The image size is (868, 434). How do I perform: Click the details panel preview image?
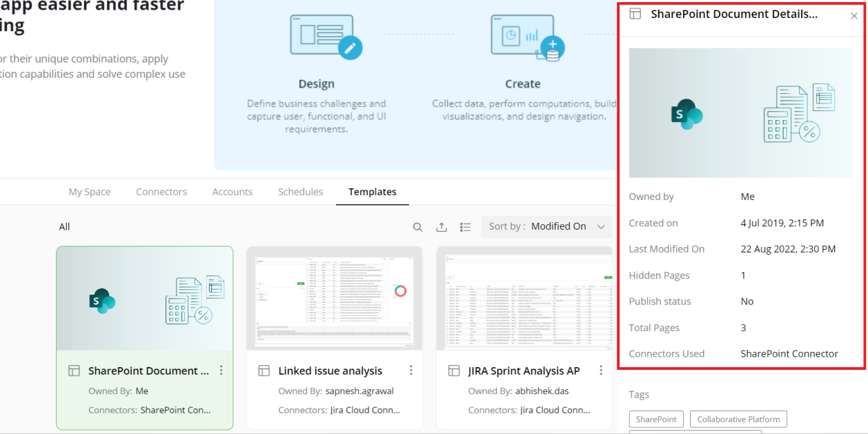(741, 112)
